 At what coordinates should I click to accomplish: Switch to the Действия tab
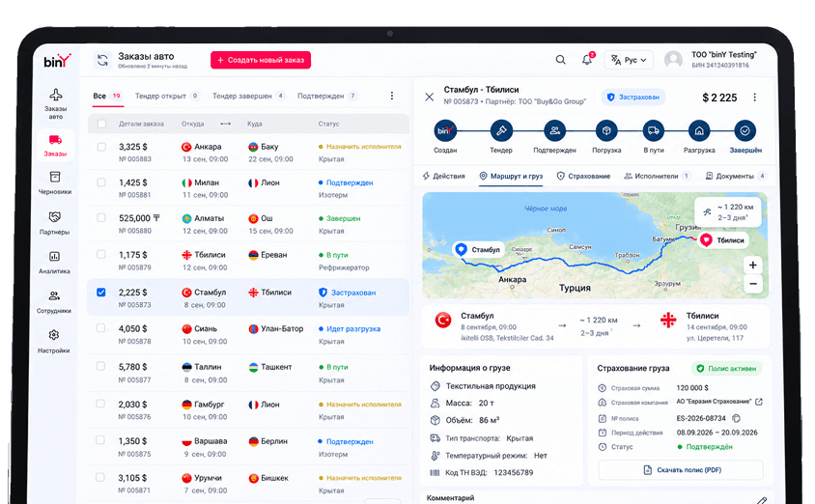click(x=444, y=176)
